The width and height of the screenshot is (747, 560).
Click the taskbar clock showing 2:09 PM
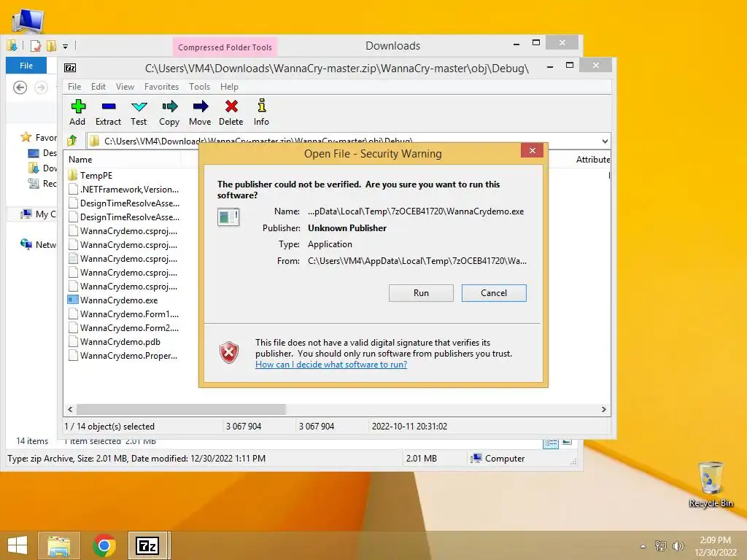(715, 545)
